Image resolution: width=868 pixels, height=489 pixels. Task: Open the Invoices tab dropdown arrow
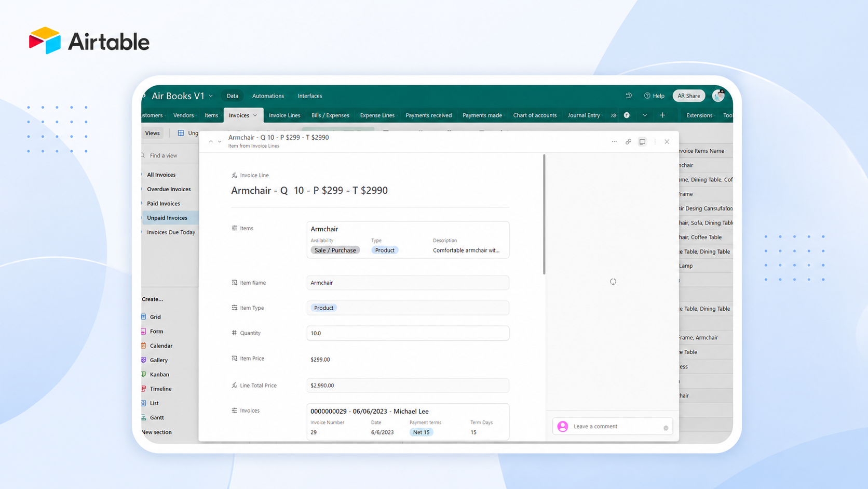[255, 115]
